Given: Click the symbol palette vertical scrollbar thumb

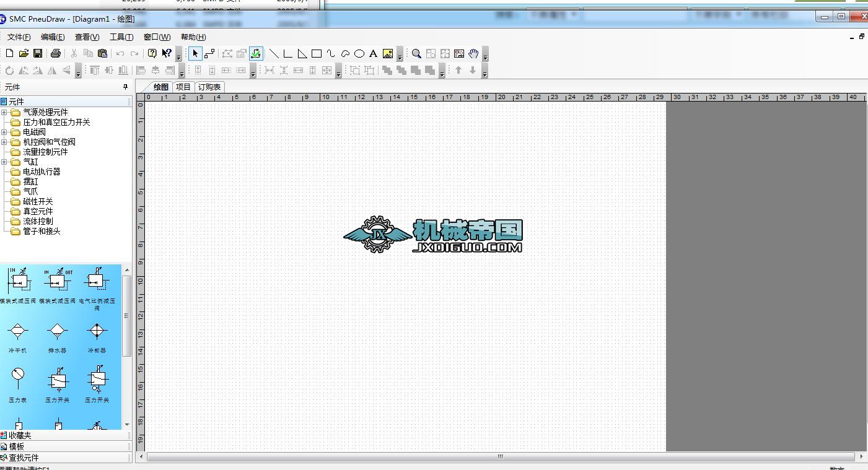Looking at the screenshot, I should (127, 316).
